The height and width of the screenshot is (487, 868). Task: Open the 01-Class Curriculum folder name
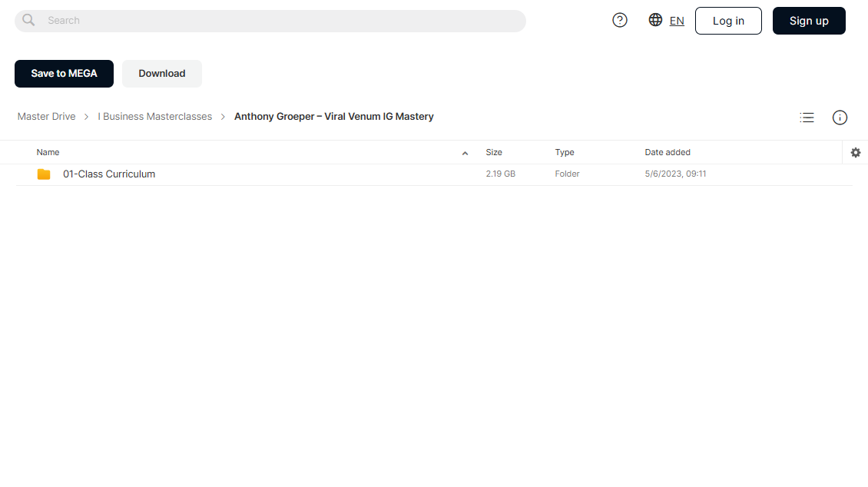point(109,174)
